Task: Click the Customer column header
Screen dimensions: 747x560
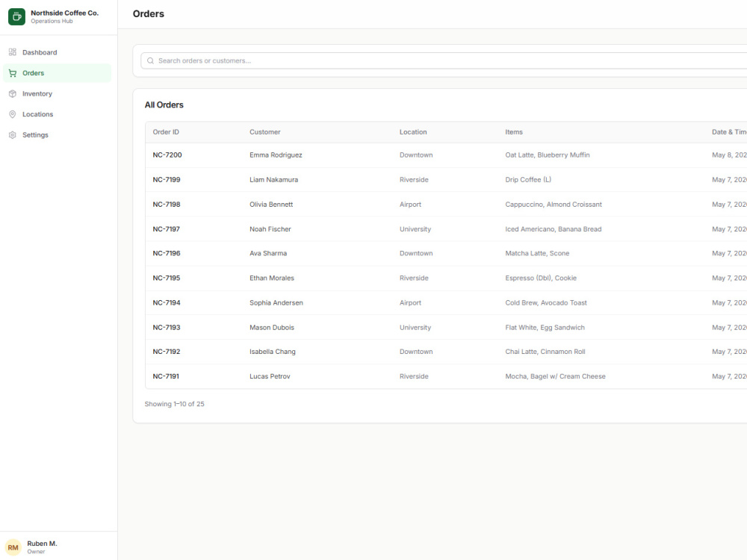Action: pyautogui.click(x=265, y=132)
